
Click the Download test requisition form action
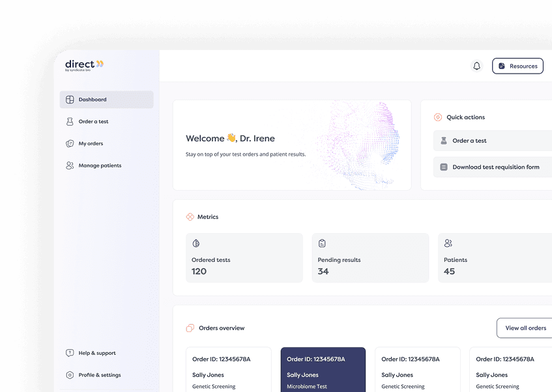tap(493, 167)
